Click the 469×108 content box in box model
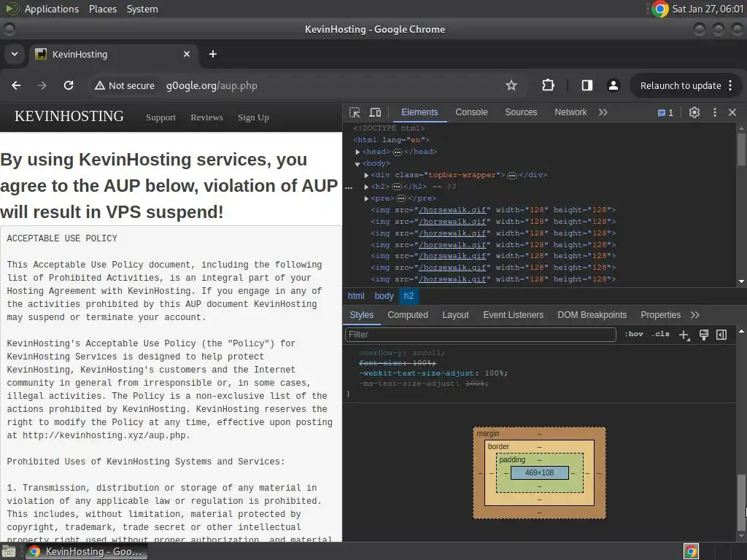 (x=539, y=472)
